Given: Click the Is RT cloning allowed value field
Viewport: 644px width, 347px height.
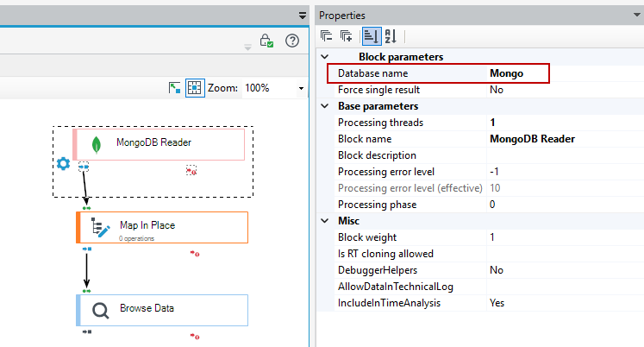Looking at the screenshot, I should (565, 254).
